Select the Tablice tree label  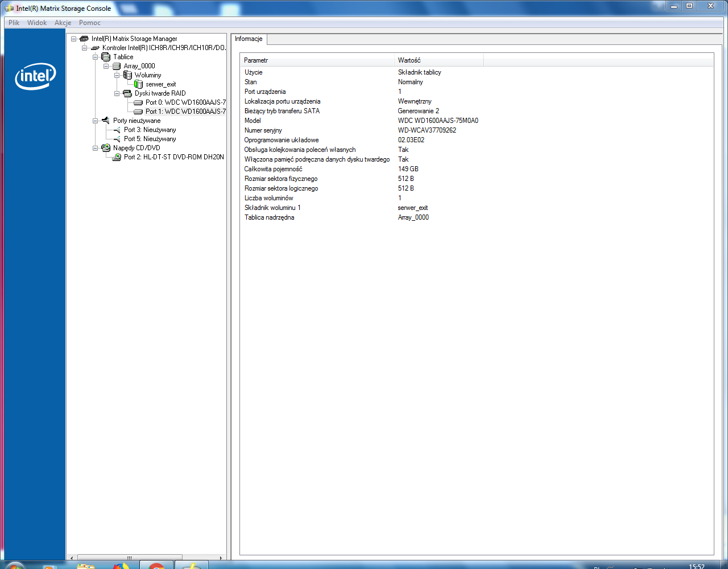[x=123, y=57]
